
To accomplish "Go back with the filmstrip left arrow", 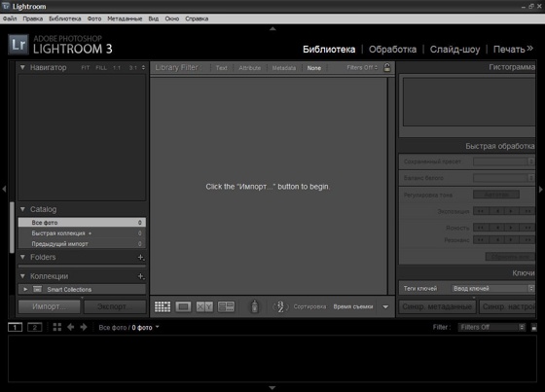I will click(70, 327).
